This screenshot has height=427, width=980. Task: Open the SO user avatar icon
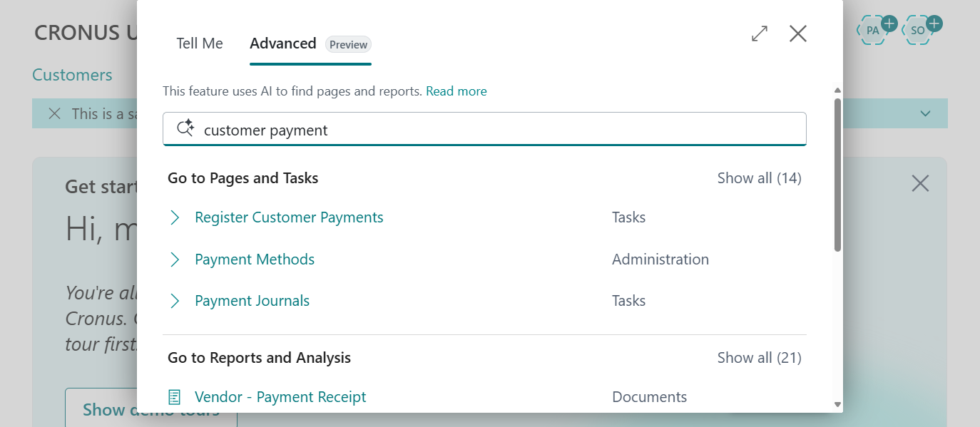[x=917, y=30]
